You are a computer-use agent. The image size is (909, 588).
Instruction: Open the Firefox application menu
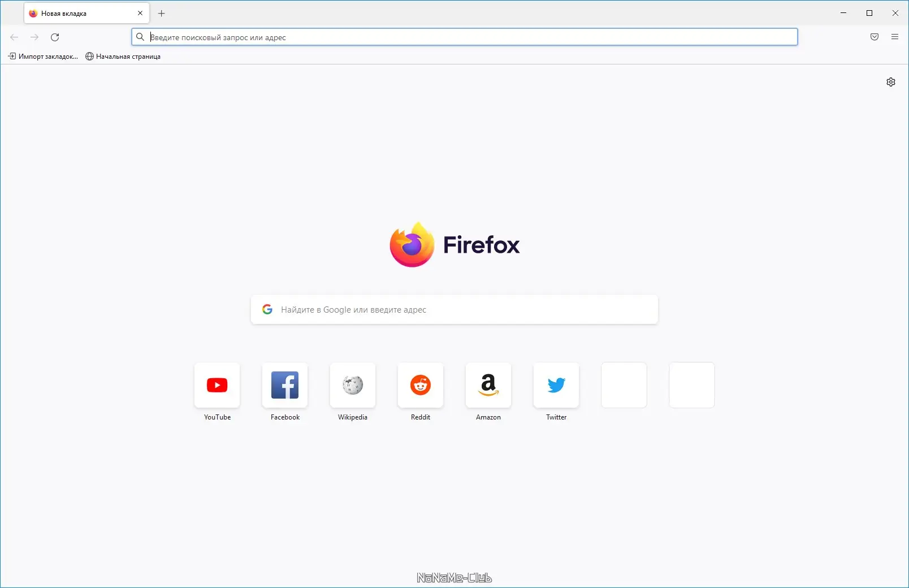coord(895,37)
